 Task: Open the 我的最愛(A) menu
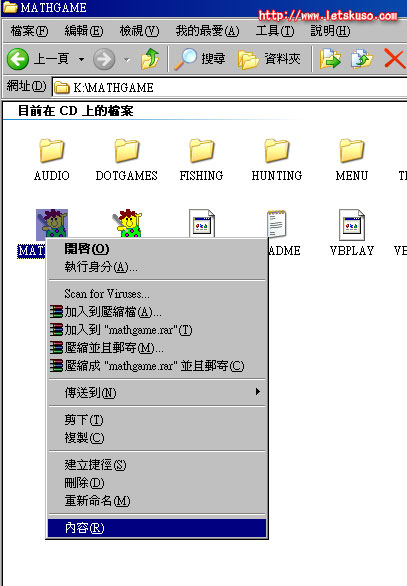pos(207,31)
